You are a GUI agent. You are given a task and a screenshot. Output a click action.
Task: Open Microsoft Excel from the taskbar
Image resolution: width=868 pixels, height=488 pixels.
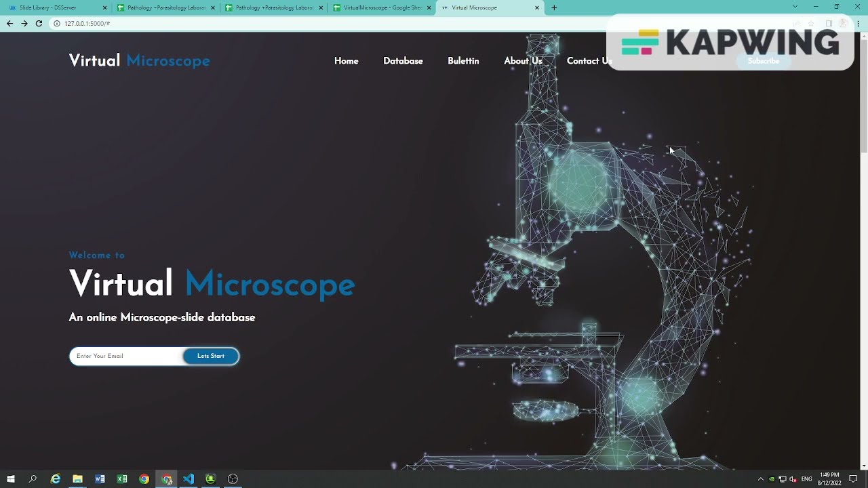122,479
